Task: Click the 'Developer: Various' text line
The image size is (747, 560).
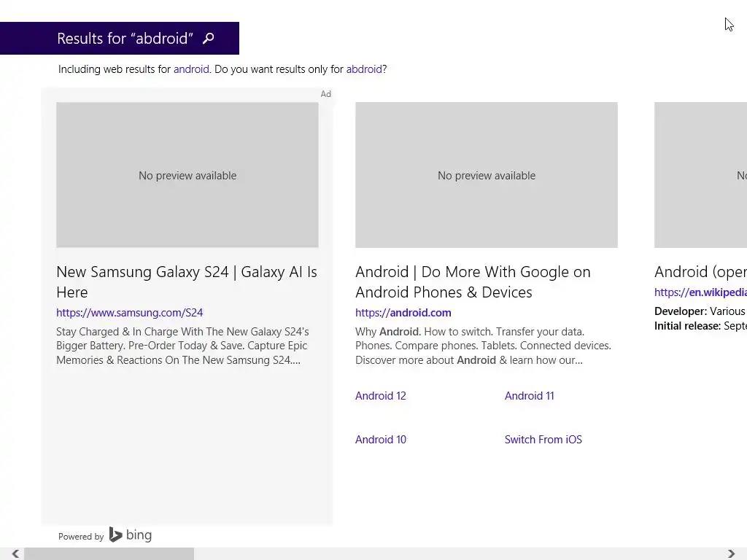Action: coord(700,311)
